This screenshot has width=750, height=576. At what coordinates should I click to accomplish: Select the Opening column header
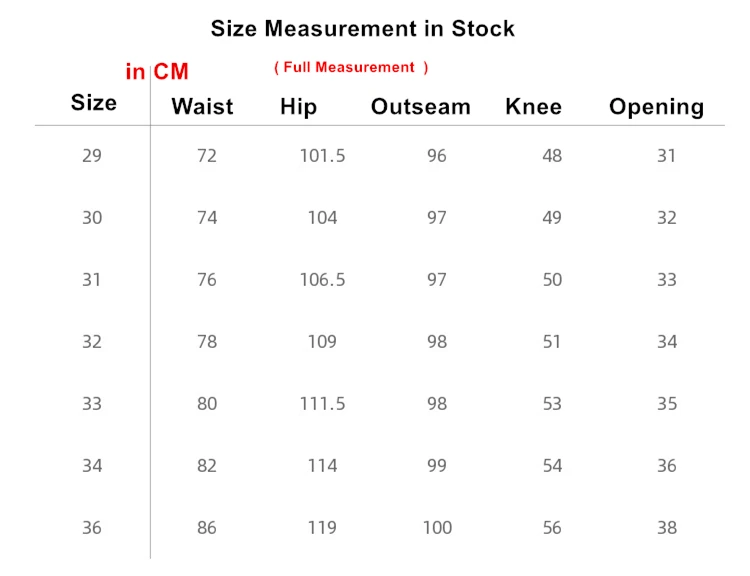[656, 107]
